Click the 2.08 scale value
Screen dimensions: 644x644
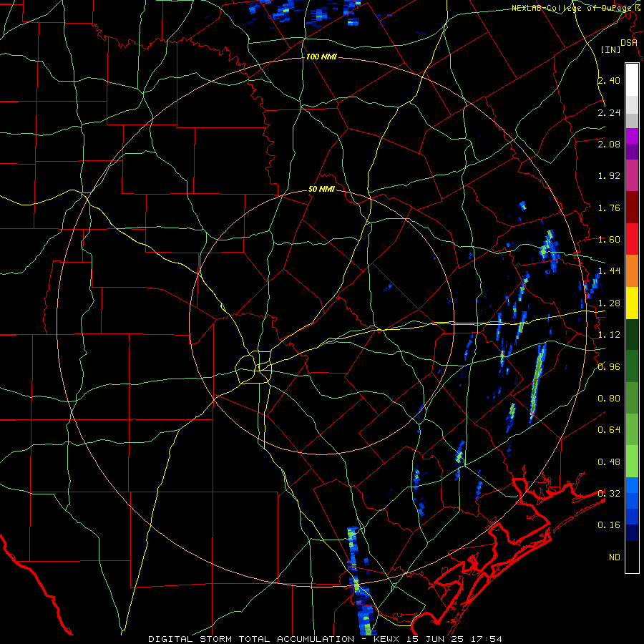609,144
